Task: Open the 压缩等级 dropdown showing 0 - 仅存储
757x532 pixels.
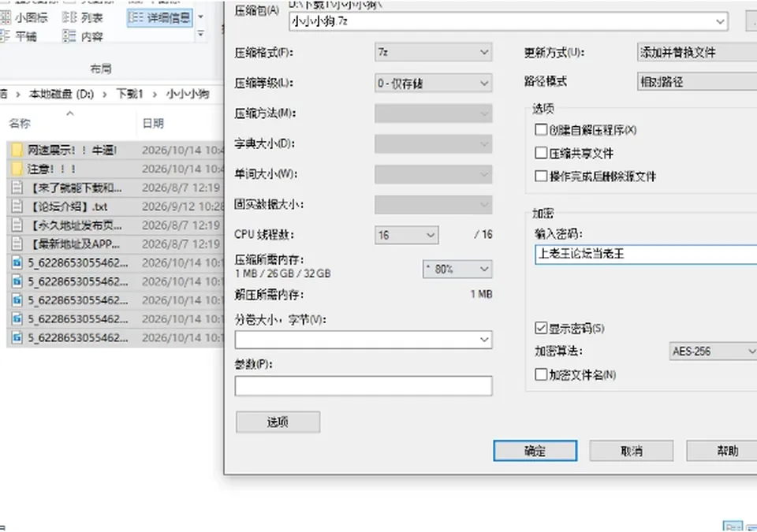Action: 433,83
